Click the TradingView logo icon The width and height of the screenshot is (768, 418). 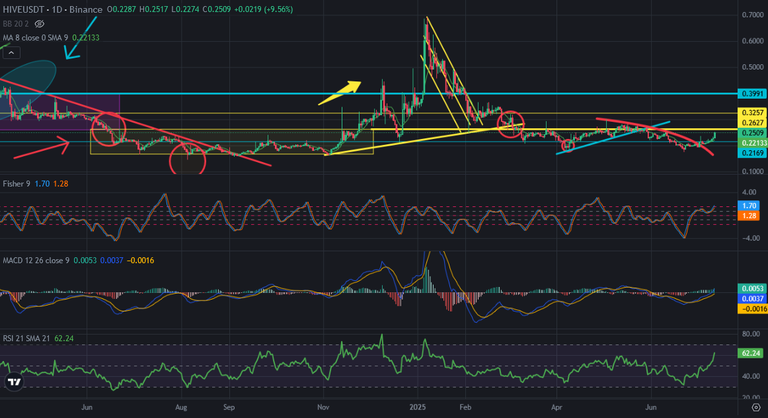coord(14,382)
